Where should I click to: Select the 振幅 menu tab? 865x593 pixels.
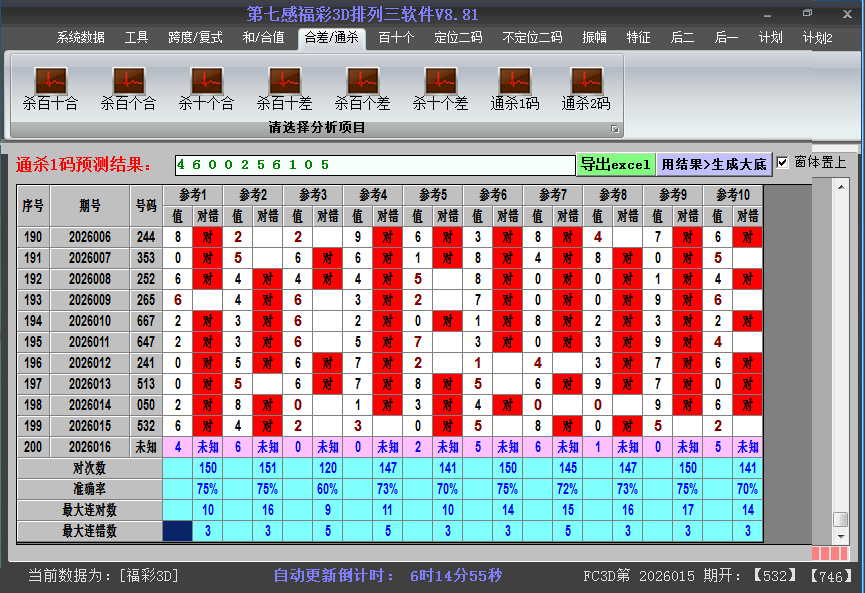(595, 38)
